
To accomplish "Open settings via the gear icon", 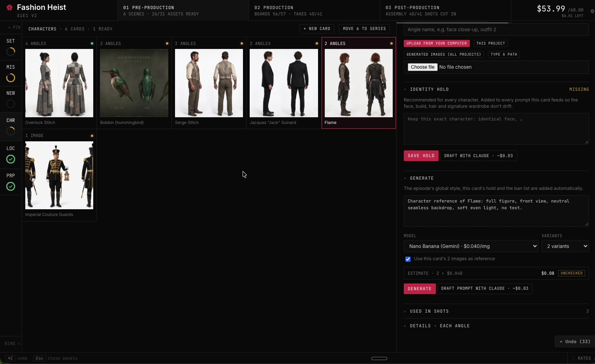I will pyautogui.click(x=592, y=11).
